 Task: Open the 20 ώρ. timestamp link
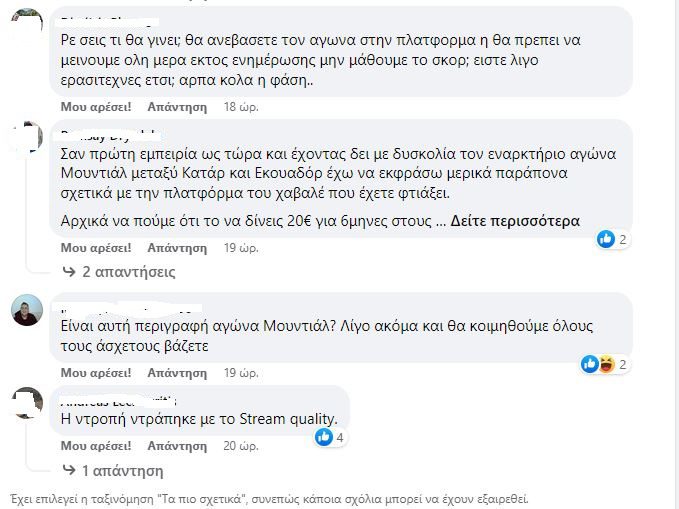[241, 446]
